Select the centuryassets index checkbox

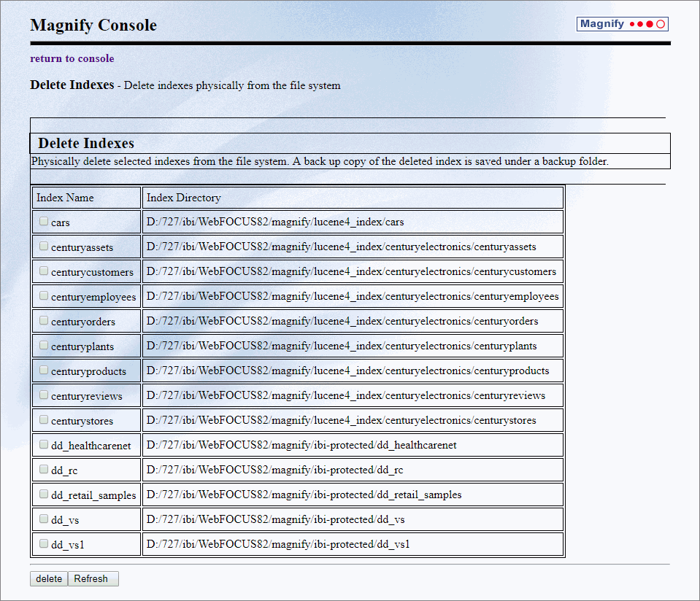43,247
